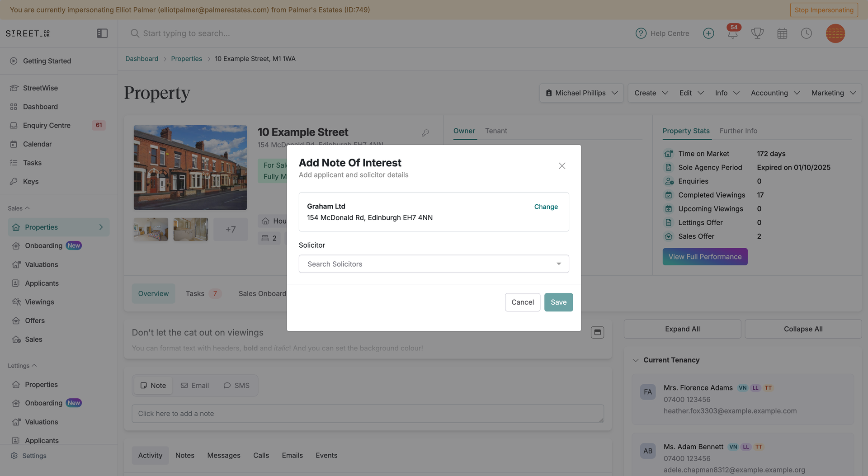
Task: Open the notifications bell with 54 alerts
Action: [732, 33]
